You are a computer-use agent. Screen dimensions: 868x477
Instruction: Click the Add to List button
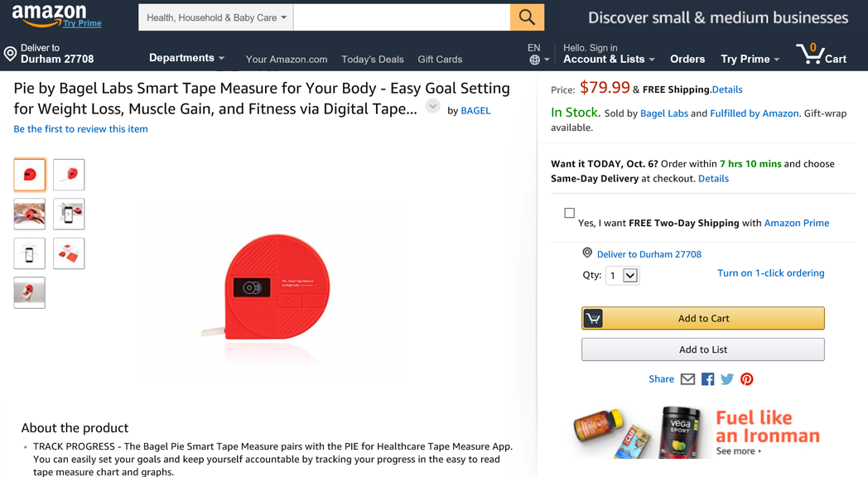[x=702, y=349]
